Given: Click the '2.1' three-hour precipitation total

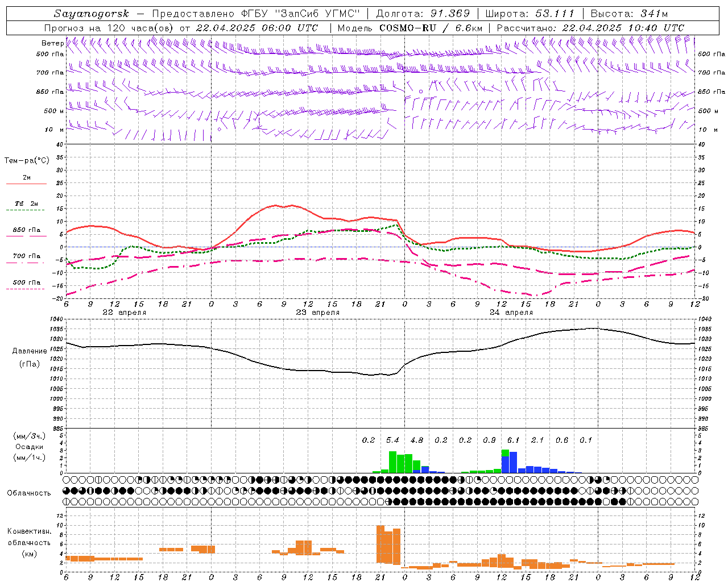Looking at the screenshot, I should click(x=537, y=440).
